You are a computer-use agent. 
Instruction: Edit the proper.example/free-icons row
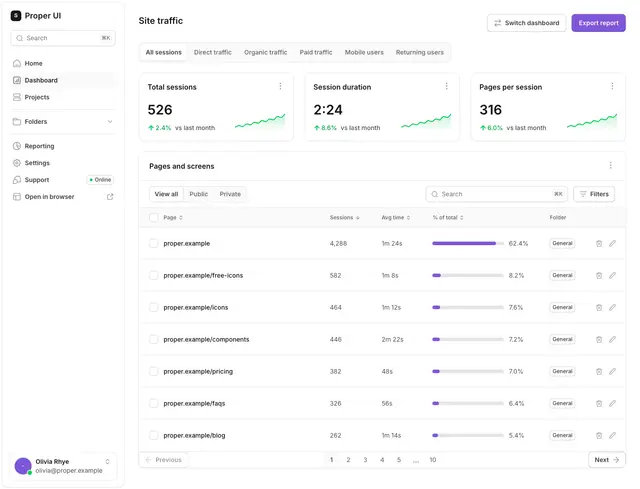612,276
